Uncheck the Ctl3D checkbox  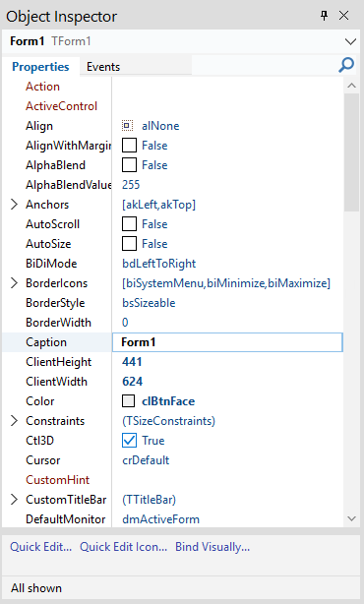(129, 441)
